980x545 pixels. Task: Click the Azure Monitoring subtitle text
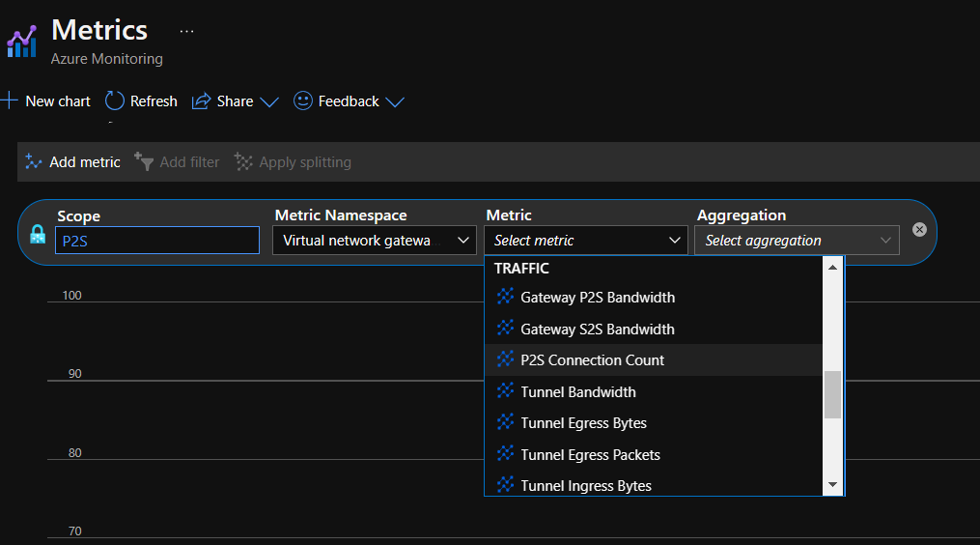[107, 59]
